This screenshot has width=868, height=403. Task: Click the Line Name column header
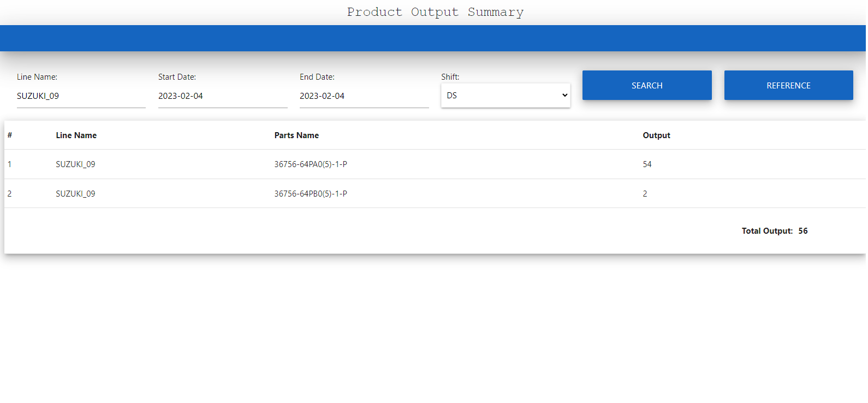(76, 135)
